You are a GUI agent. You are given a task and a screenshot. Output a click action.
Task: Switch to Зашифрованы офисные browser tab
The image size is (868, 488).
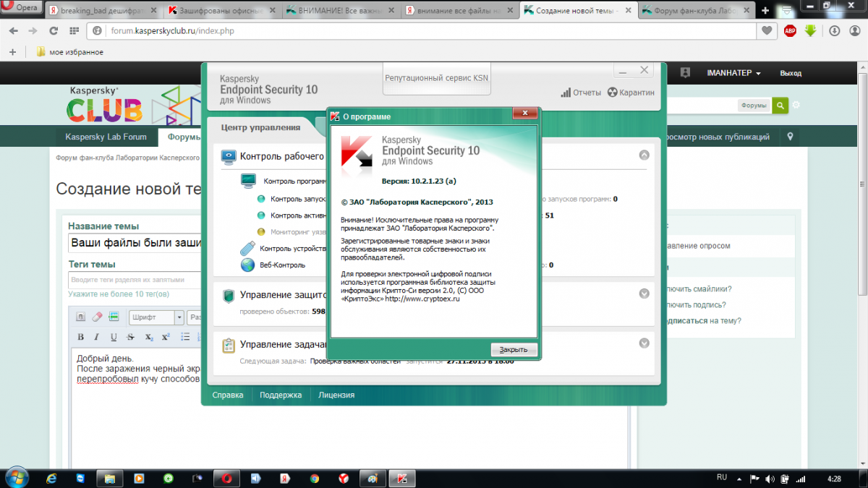coord(221,10)
